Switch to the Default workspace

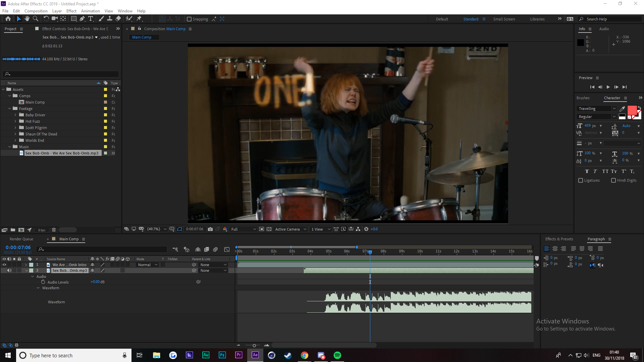442,19
